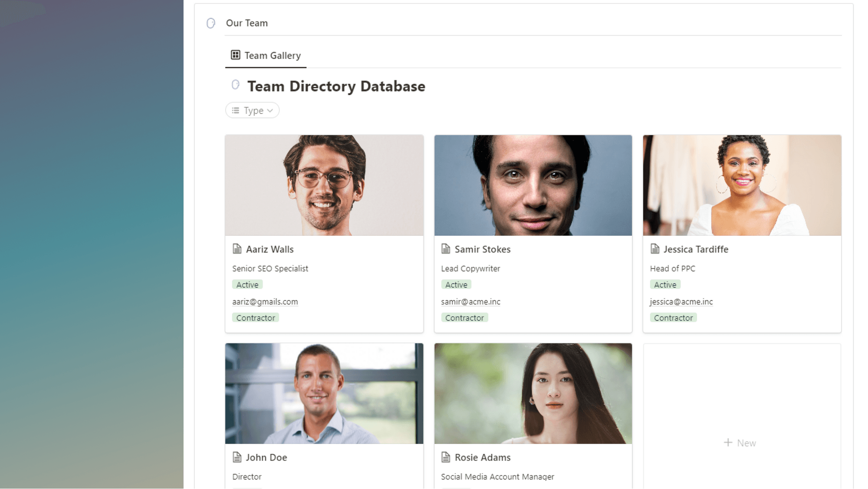Click Active status tag on Samir Stokes

pos(456,285)
